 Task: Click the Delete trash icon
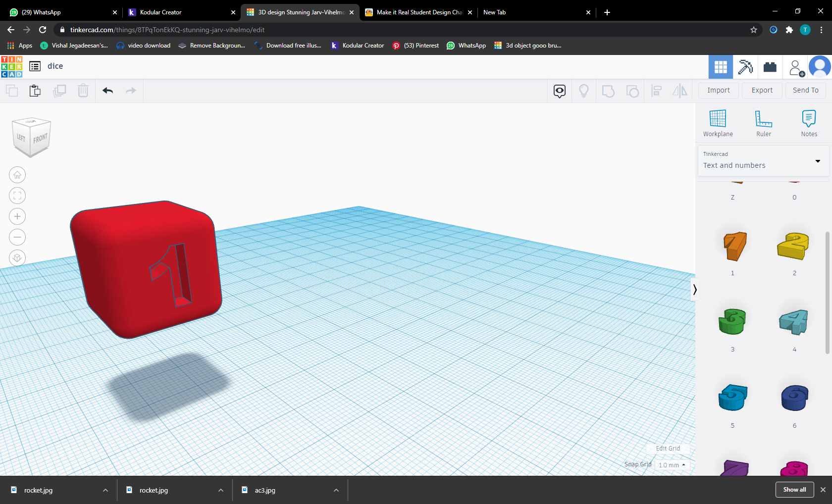tap(83, 91)
